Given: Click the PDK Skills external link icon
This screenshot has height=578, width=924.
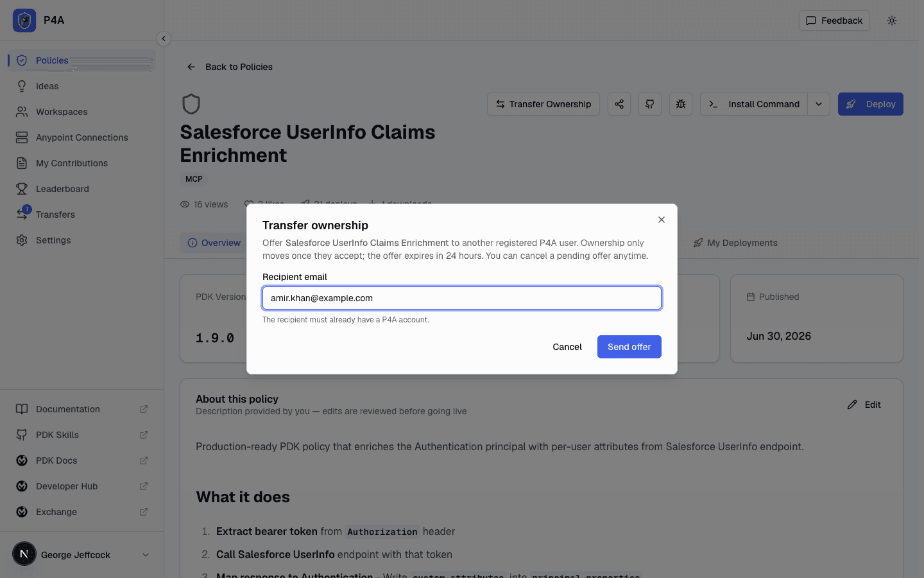Looking at the screenshot, I should tap(144, 435).
